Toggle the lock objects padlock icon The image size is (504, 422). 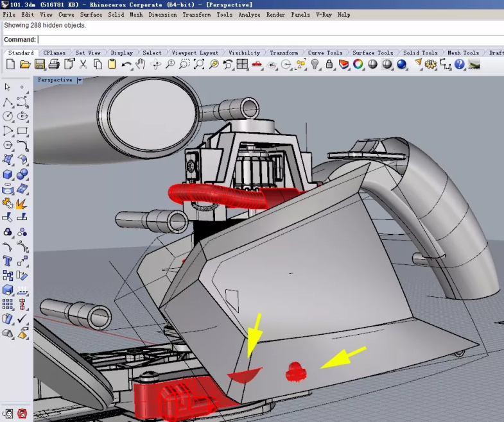pos(329,64)
